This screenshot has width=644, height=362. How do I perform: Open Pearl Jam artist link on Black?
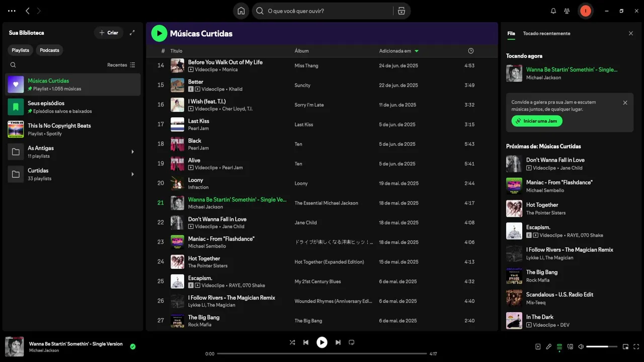coord(198,148)
